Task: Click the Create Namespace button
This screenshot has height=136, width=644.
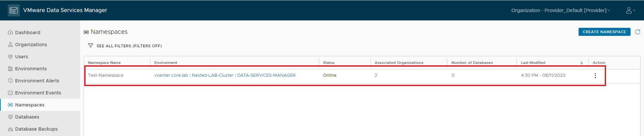Action: 604,32
